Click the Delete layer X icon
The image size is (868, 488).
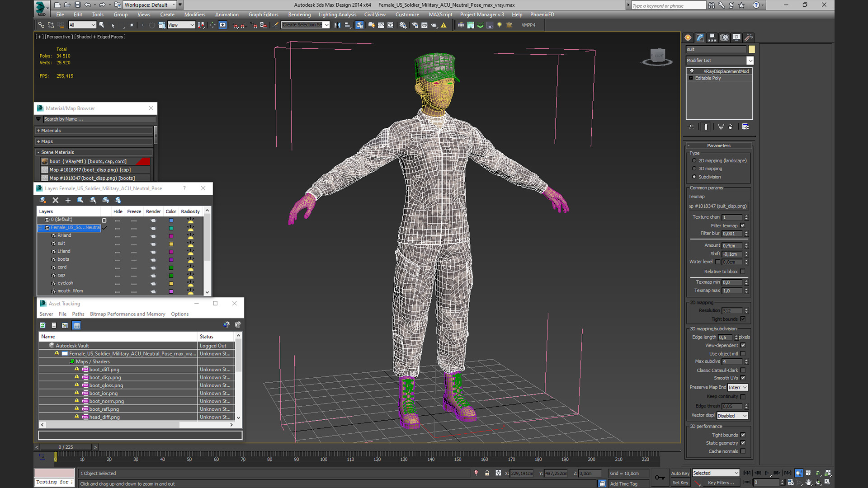click(x=56, y=200)
